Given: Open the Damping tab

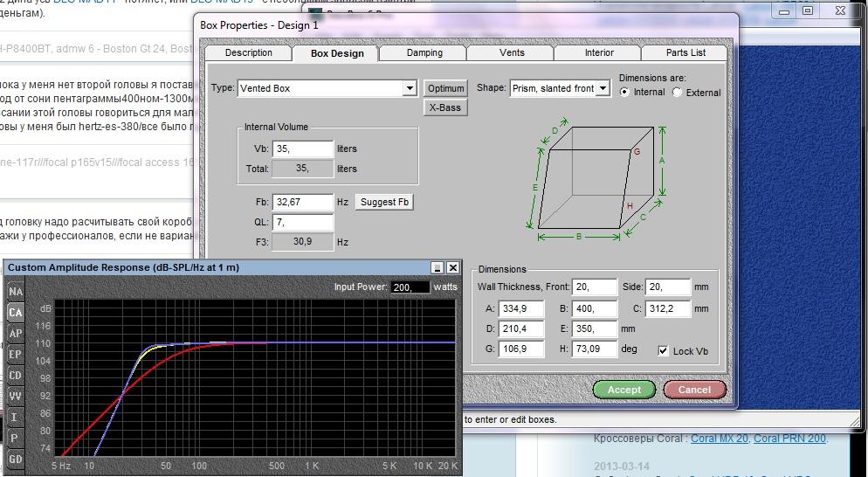Looking at the screenshot, I should click(x=424, y=52).
